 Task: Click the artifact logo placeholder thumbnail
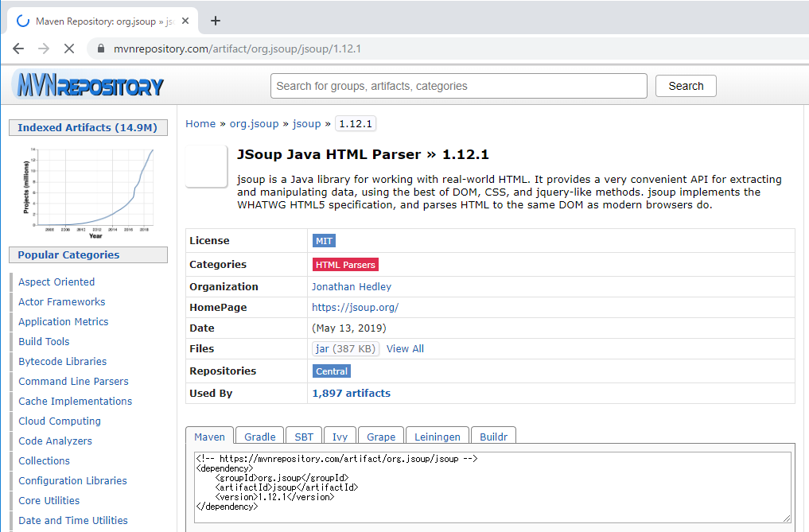click(206, 165)
